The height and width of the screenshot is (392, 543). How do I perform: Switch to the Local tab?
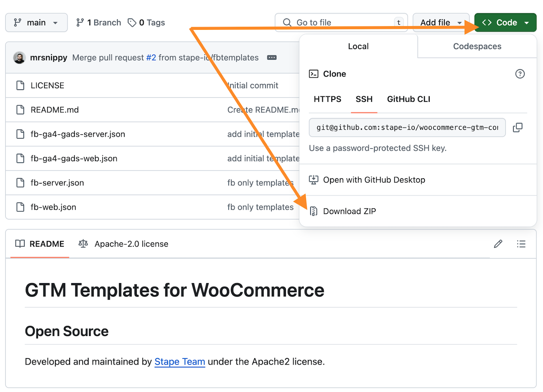358,46
